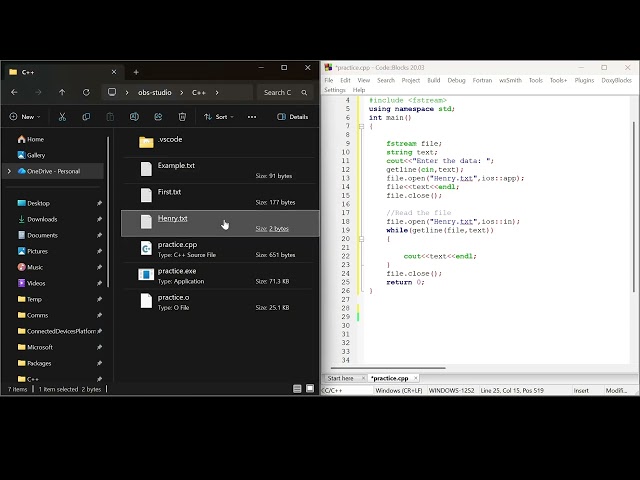640x480 pixels.
Task: Select Home in Explorer sidebar
Action: [31, 139]
